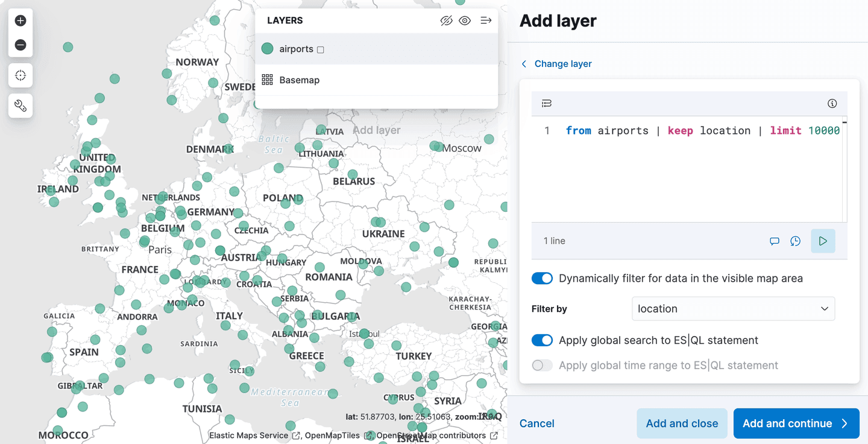Zoom out on the map
This screenshot has width=868, height=444.
pyautogui.click(x=20, y=45)
